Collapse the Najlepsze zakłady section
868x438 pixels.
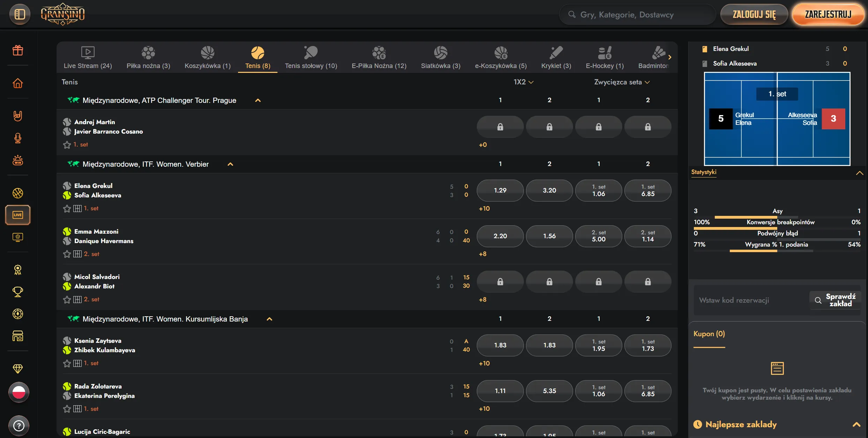pyautogui.click(x=856, y=424)
